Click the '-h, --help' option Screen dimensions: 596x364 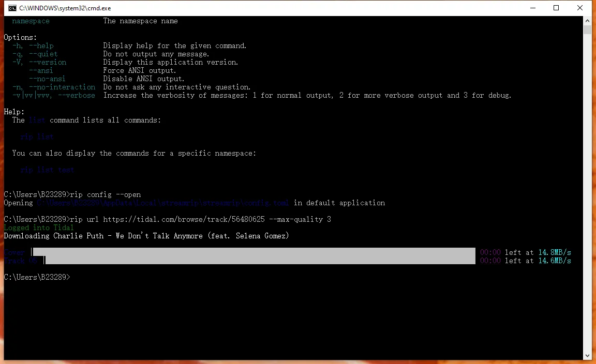point(33,45)
